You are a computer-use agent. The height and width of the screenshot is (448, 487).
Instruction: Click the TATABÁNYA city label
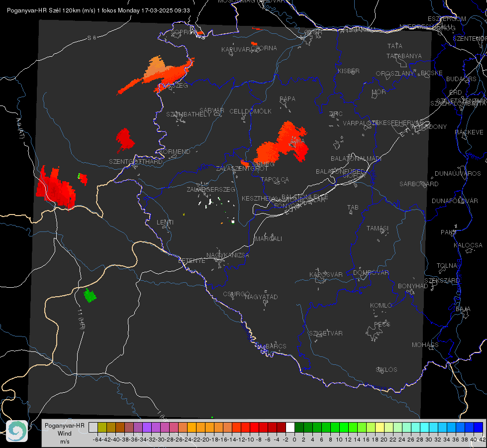[x=404, y=56]
